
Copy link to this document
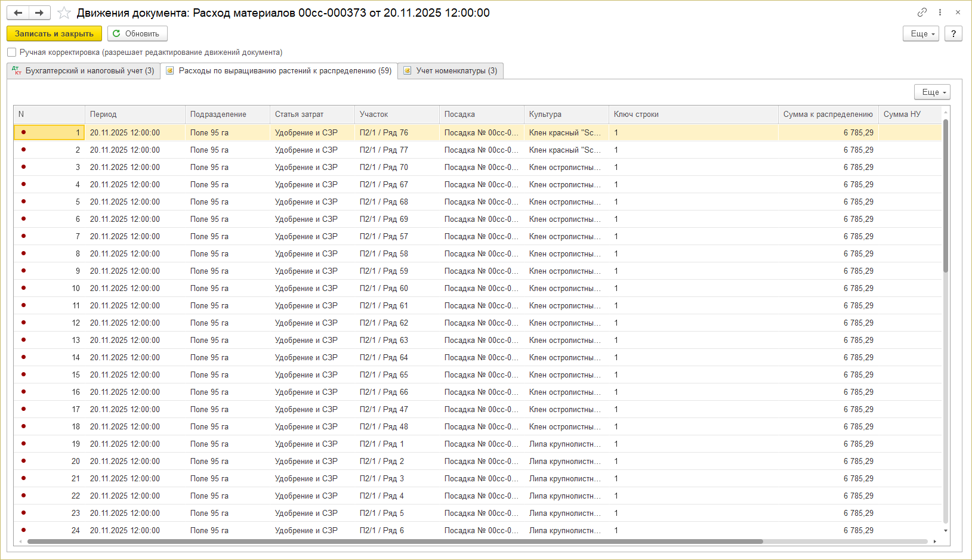[x=922, y=13]
